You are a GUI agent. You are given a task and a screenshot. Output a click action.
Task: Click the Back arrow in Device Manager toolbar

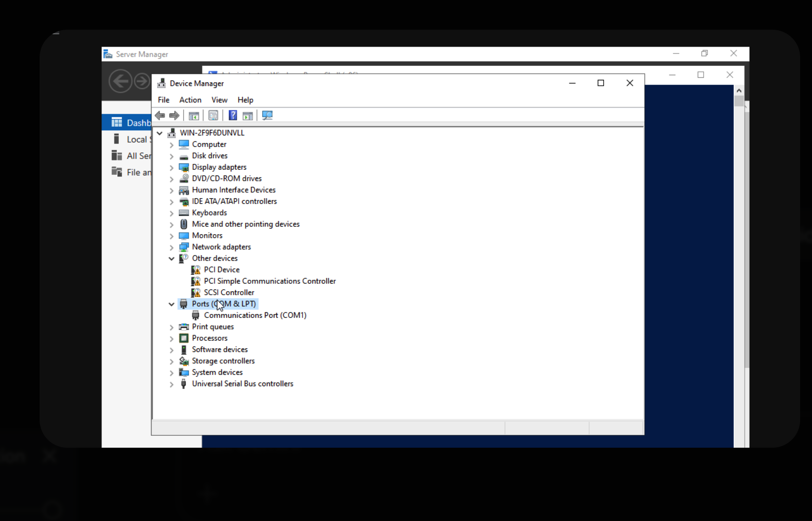tap(160, 115)
